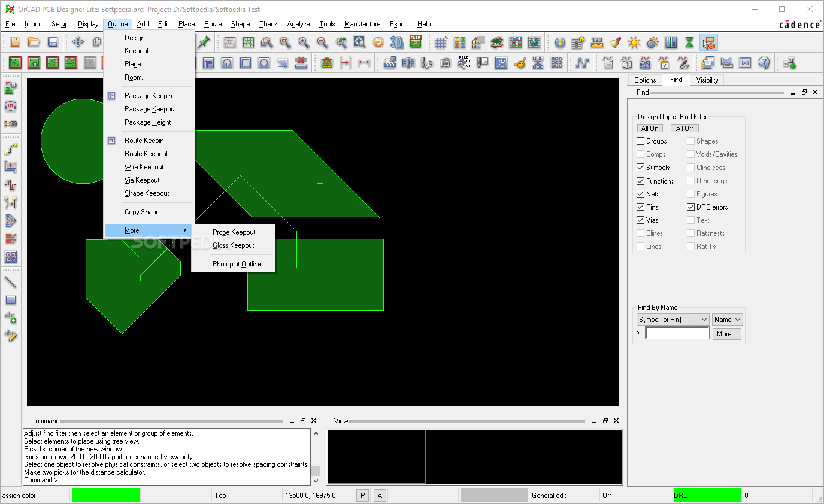Zoom out with the minus magnifier

click(322, 42)
